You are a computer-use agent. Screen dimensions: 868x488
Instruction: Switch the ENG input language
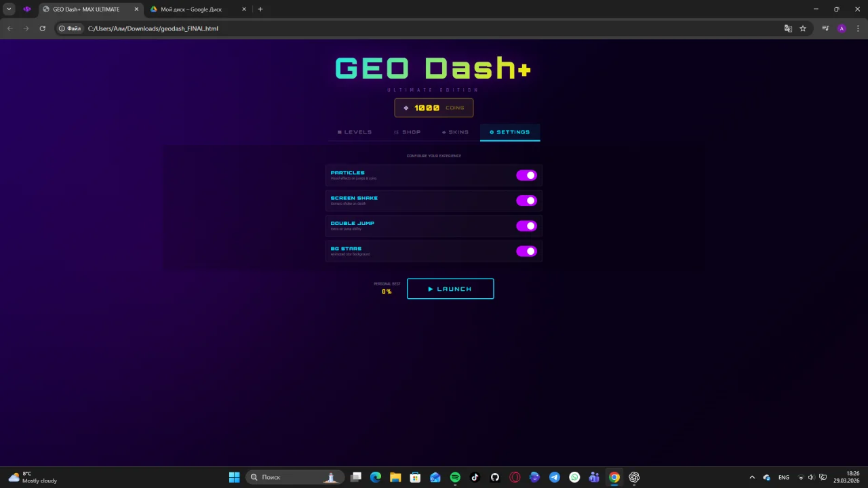(x=784, y=477)
